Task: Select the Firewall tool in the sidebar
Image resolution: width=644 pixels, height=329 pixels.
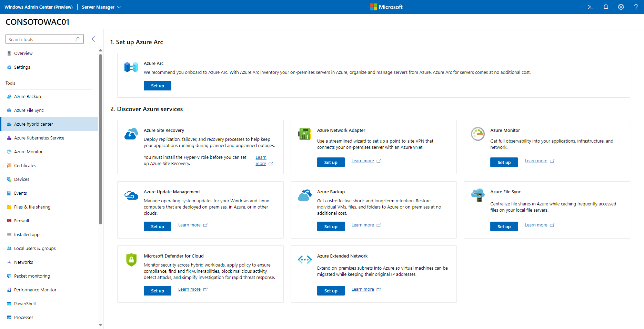Action: pyautogui.click(x=22, y=221)
